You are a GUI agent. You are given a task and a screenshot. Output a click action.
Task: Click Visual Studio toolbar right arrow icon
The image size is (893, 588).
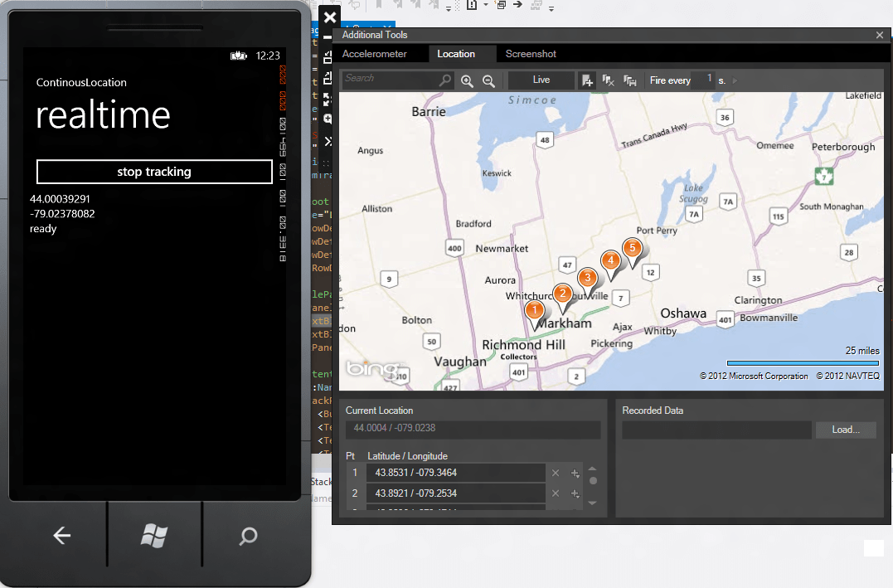[x=517, y=4]
